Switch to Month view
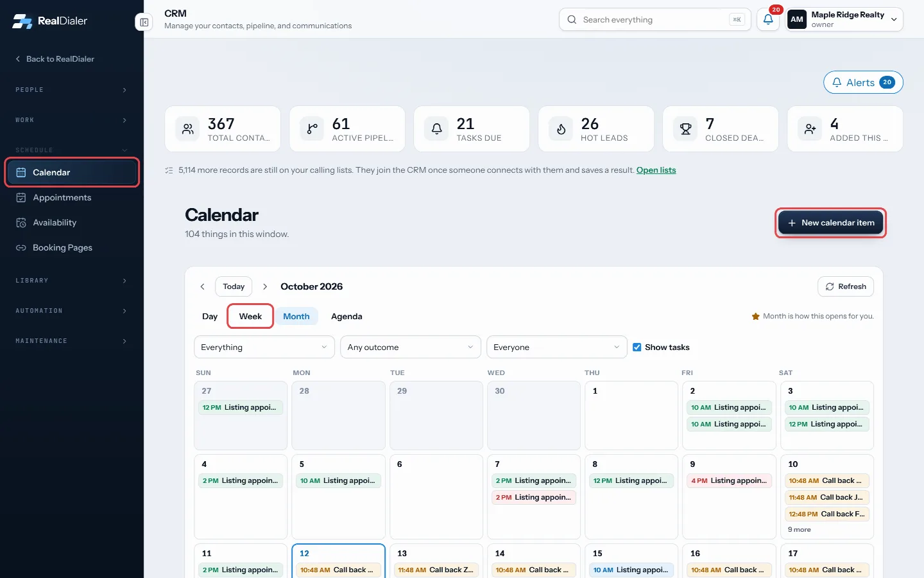 click(x=296, y=316)
